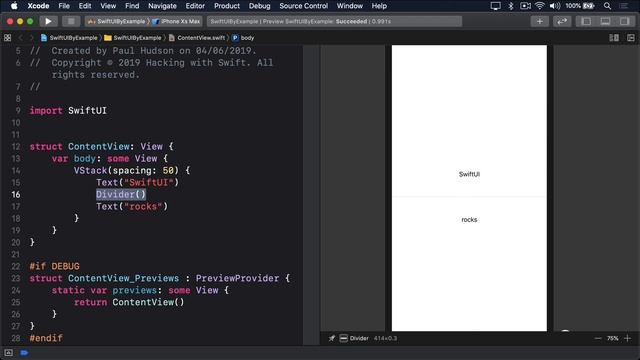
Task: Click import SwiftUI line
Action: tap(68, 111)
